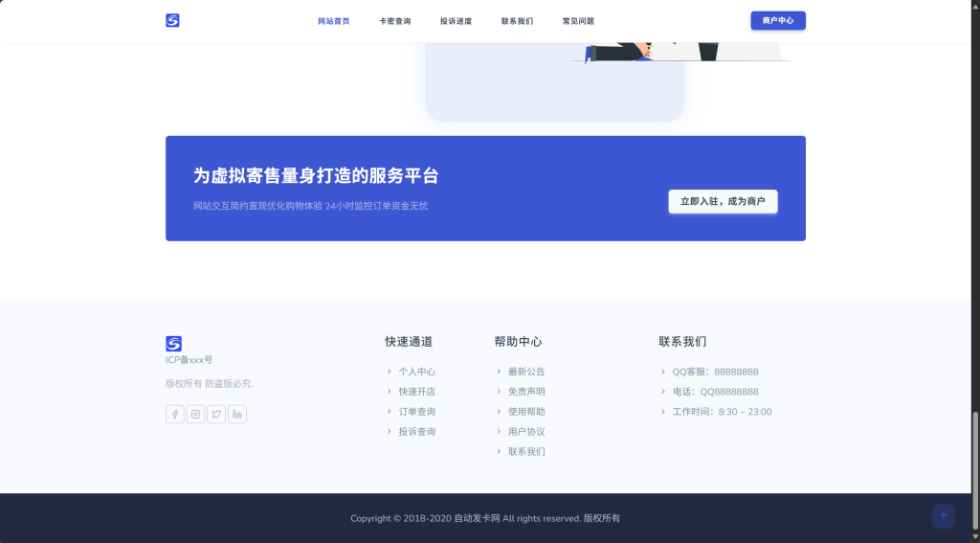Open the 免责声明 footer link
Viewport: 980px width, 543px height.
(x=526, y=392)
